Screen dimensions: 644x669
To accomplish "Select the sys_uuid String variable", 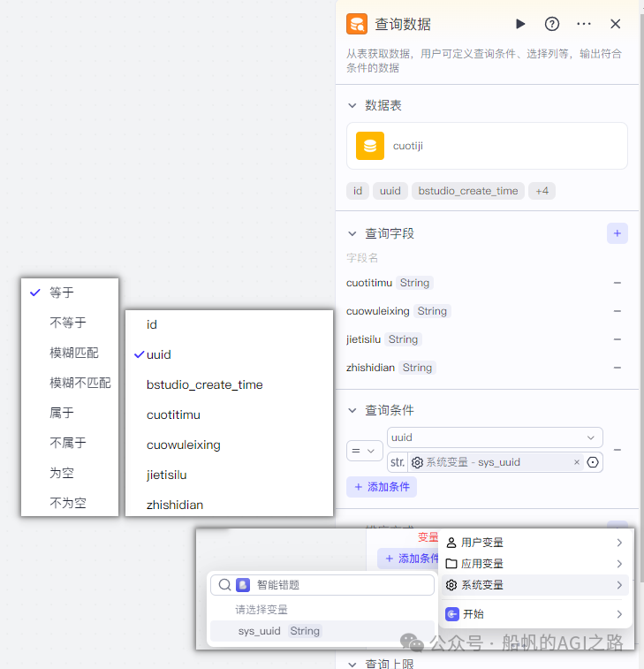I will 322,631.
